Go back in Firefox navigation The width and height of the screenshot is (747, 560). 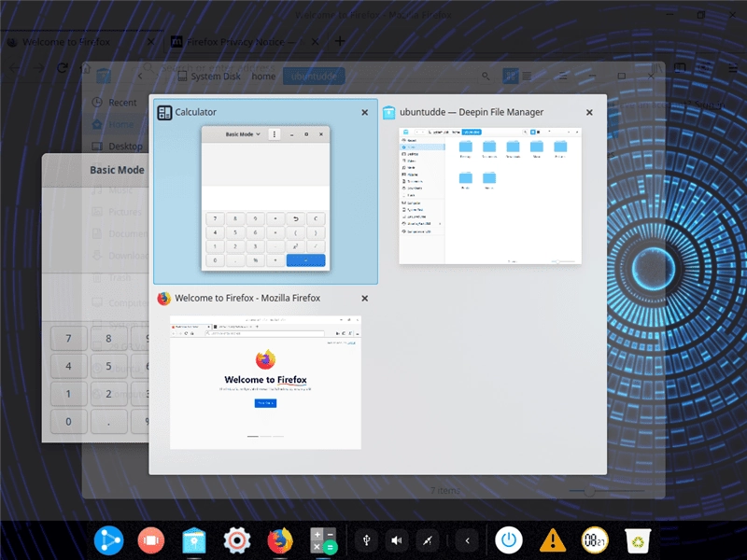point(15,68)
